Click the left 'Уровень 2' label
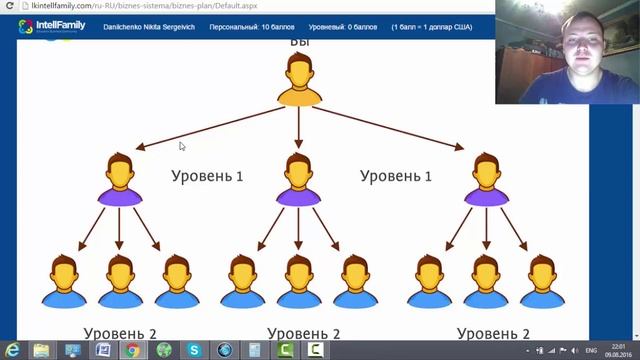 click(x=120, y=334)
